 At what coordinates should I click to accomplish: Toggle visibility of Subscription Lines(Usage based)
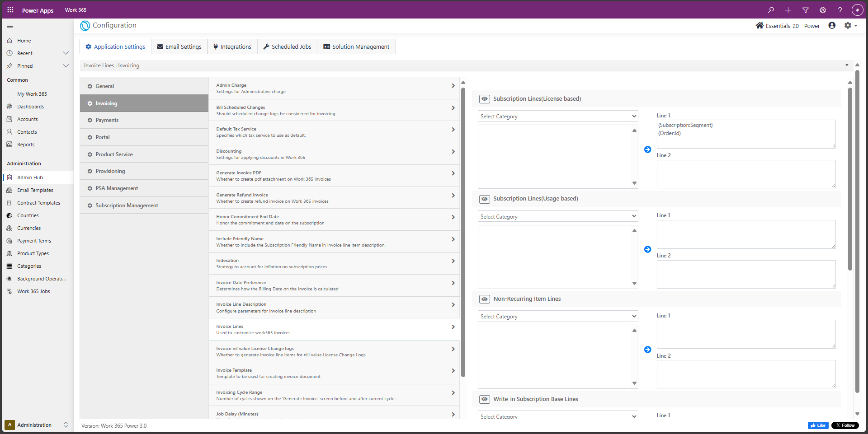pyautogui.click(x=485, y=199)
